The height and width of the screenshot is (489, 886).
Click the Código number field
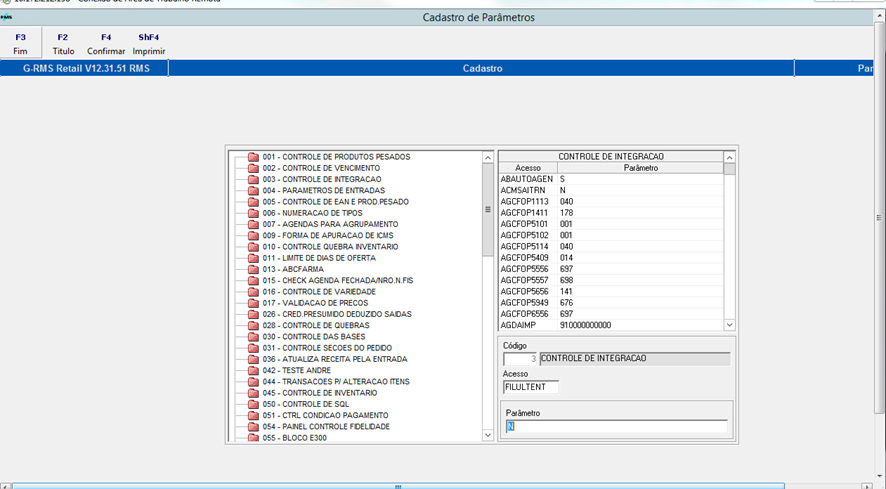[x=520, y=359]
